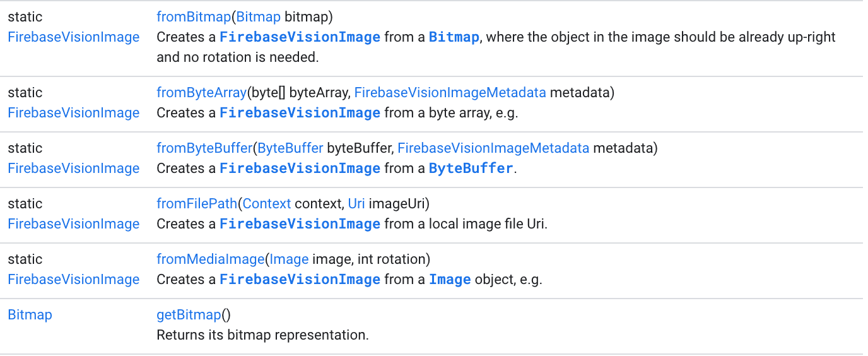
Task: Open the fromByteBuffer method link
Action: 204,148
